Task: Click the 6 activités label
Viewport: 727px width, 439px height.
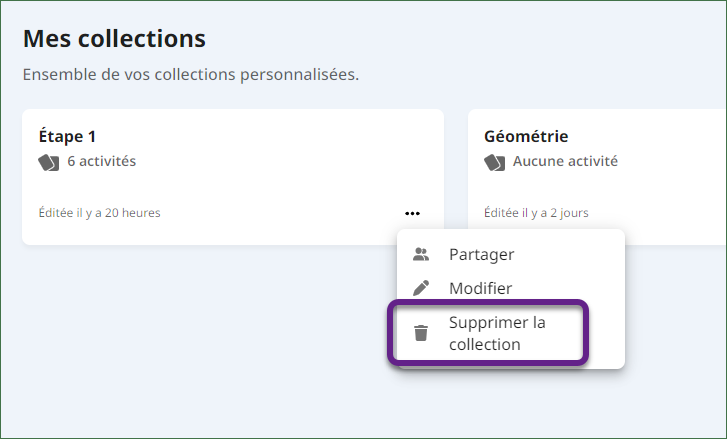Action: 102,161
